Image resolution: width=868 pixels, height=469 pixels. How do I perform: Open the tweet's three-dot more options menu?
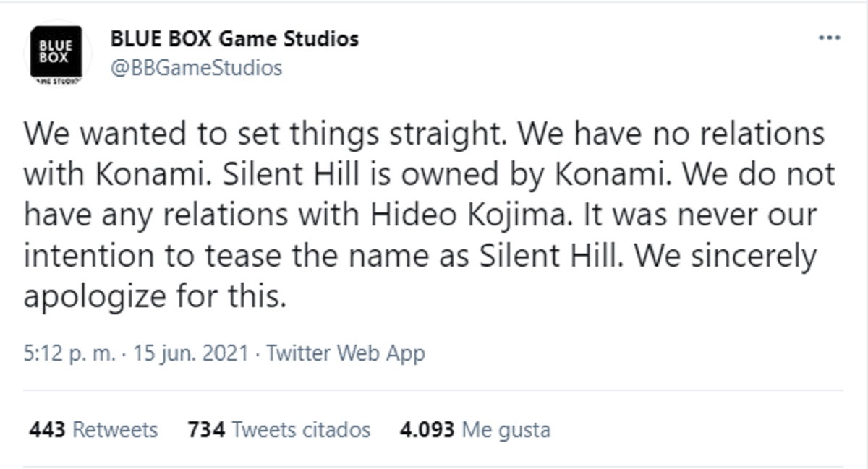click(x=829, y=38)
